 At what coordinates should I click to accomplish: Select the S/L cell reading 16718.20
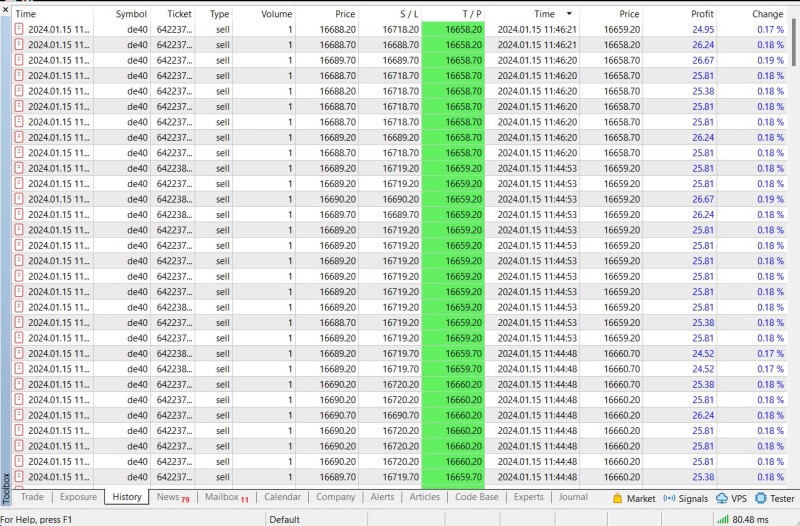[401, 30]
